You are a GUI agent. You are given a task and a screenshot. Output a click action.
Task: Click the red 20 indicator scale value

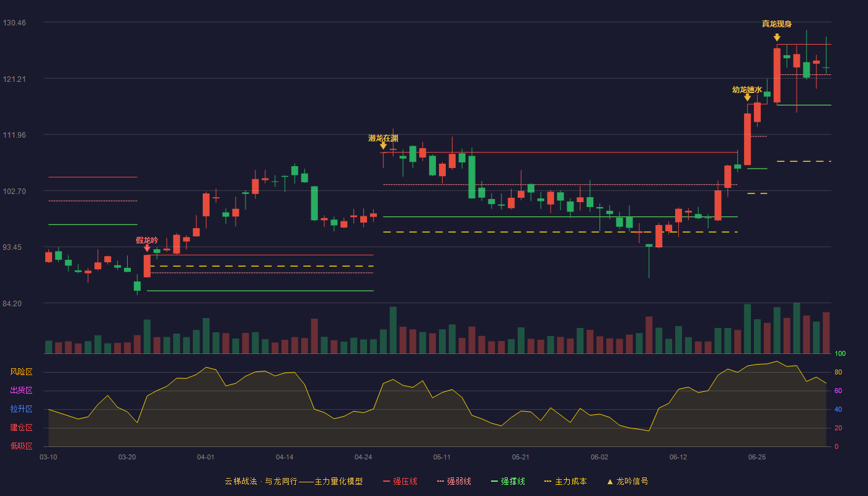(838, 428)
